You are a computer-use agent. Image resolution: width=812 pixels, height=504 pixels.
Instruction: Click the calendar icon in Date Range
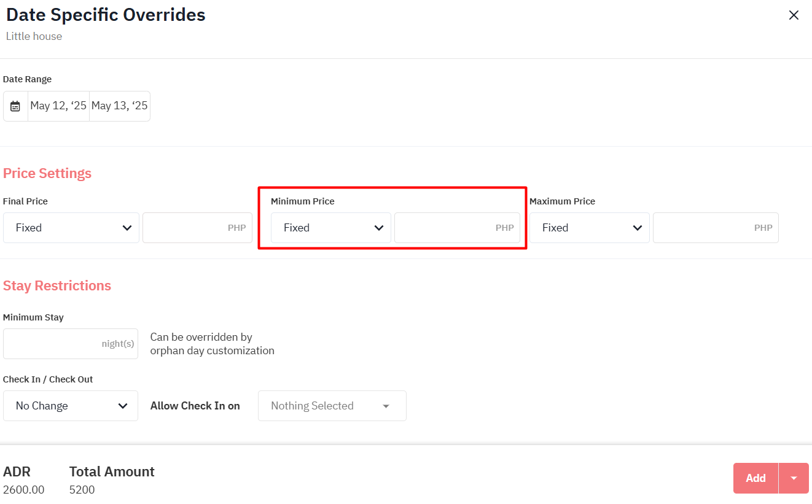click(15, 106)
